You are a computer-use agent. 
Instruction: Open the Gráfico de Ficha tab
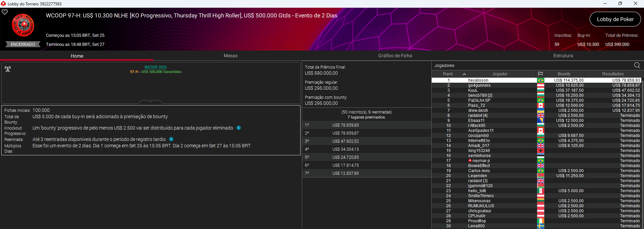(x=395, y=56)
